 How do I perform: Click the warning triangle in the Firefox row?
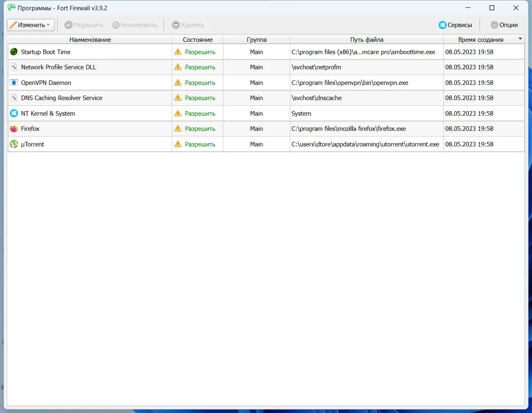178,128
